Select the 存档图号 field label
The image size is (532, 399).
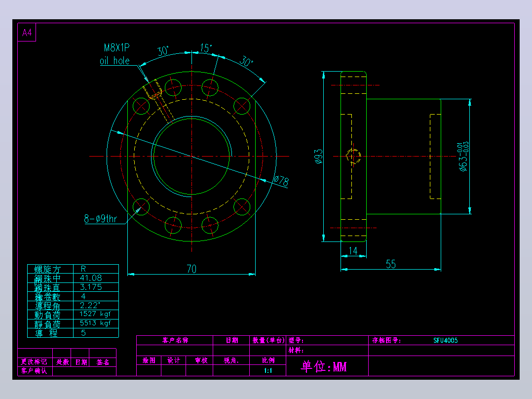pos(386,340)
